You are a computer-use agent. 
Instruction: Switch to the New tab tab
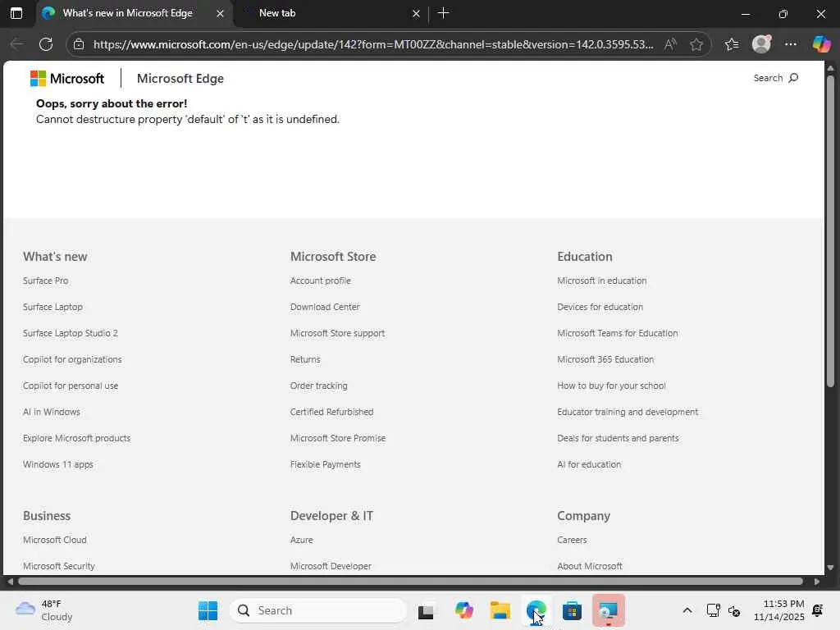331,13
